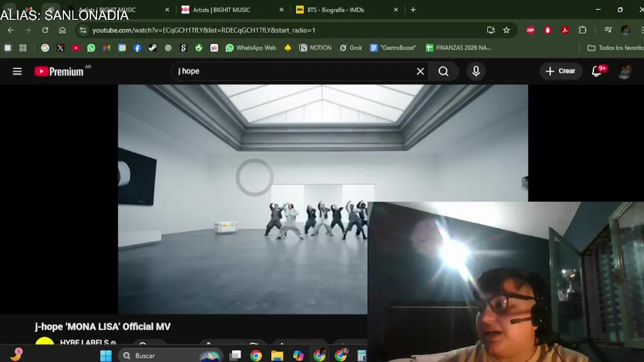Viewport: 644px width, 362px height.
Task: Open the YouTube hamburger guide menu
Action: tap(17, 71)
